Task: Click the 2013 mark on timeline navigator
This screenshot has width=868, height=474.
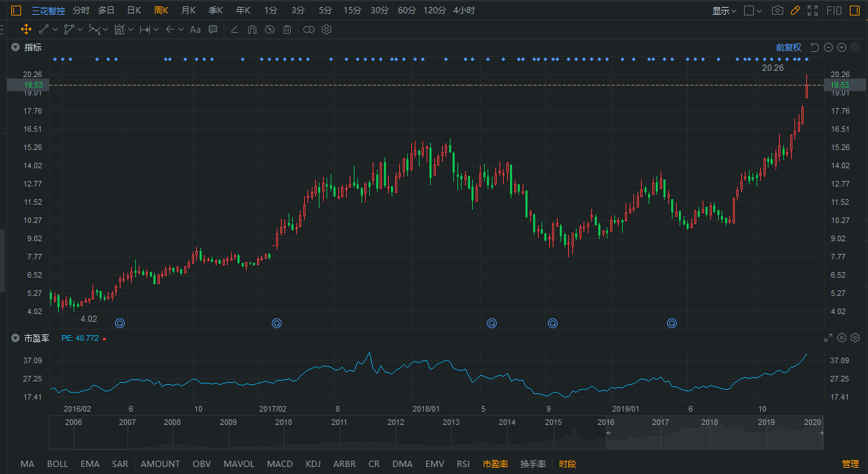Action: point(451,422)
